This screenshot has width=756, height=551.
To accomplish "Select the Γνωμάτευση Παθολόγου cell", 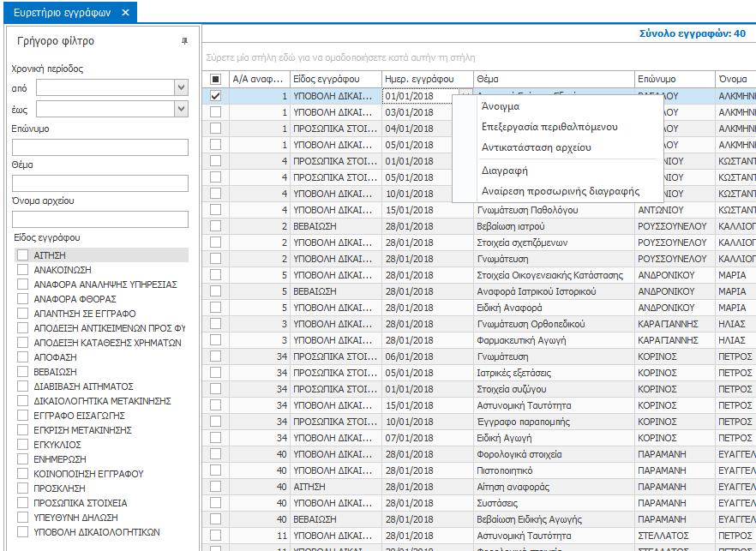I will [x=554, y=210].
